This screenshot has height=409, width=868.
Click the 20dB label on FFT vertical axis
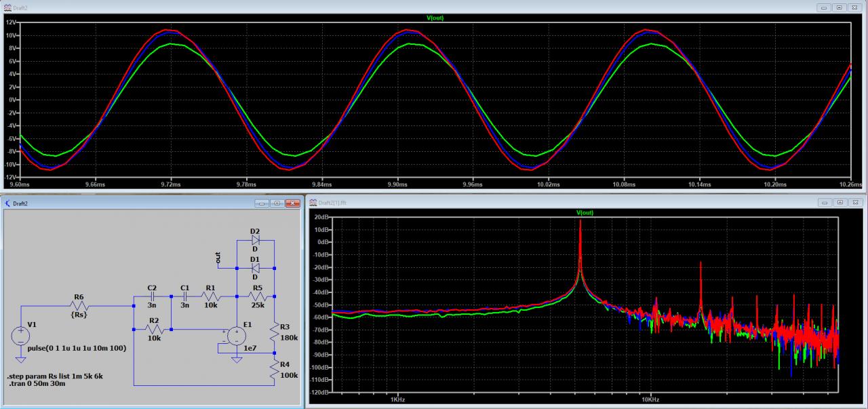pos(322,217)
